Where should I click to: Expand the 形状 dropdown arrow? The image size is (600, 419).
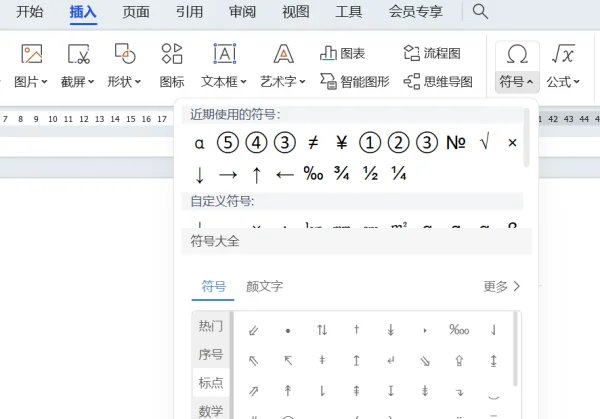click(x=137, y=82)
